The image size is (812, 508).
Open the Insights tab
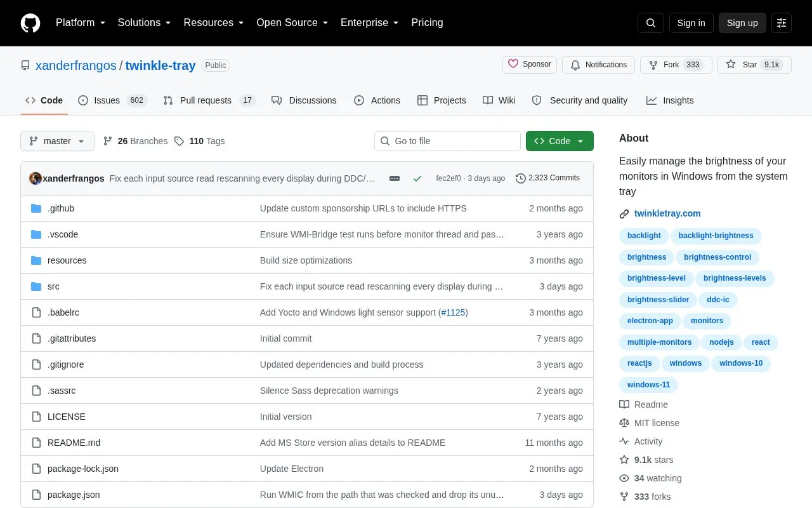670,100
